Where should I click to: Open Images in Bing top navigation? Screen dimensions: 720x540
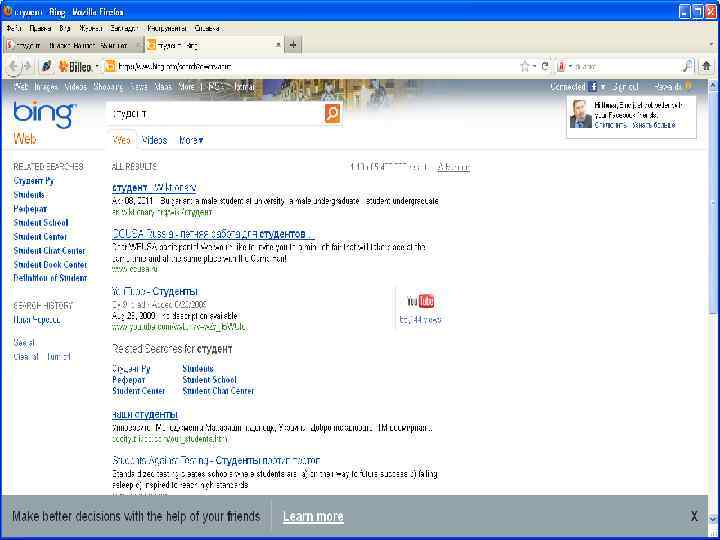46,86
